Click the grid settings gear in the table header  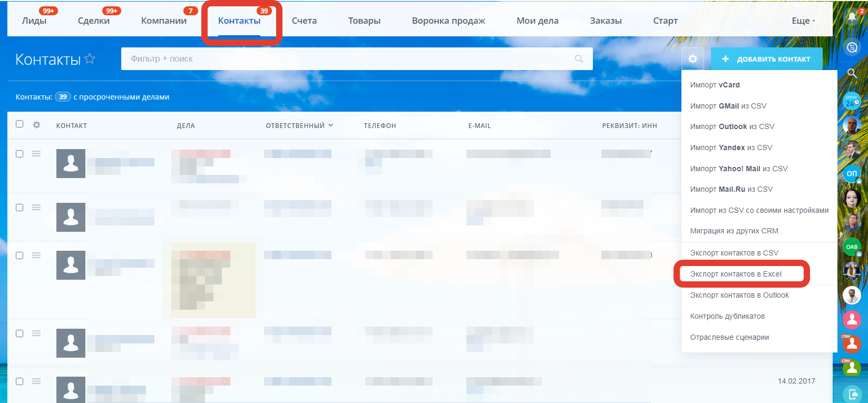pyautogui.click(x=36, y=125)
